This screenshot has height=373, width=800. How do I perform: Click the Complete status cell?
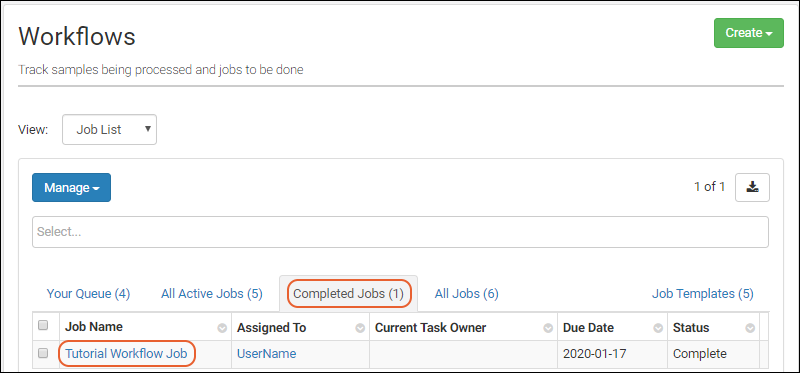click(699, 354)
